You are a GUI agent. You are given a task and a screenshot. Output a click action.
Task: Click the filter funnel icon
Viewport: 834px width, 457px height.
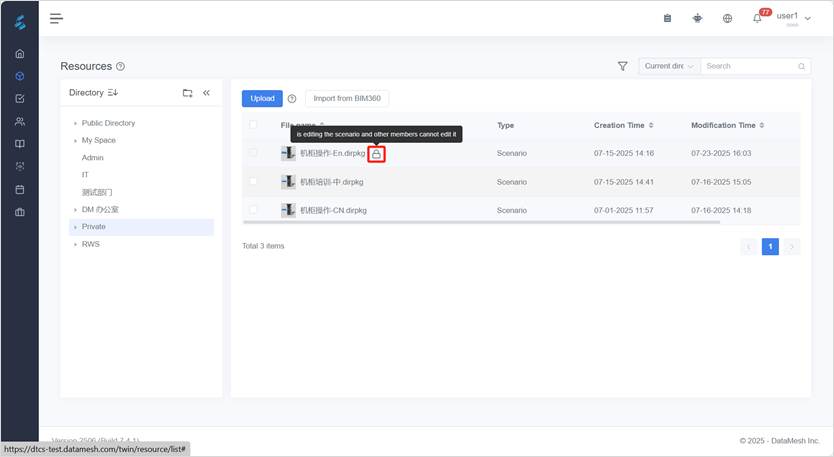pyautogui.click(x=623, y=66)
